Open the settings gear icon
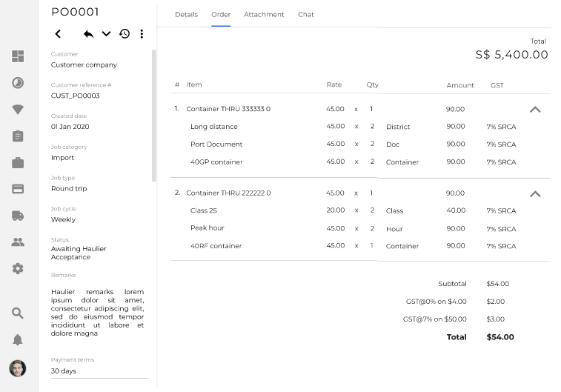The height and width of the screenshot is (392, 561). pos(18,269)
